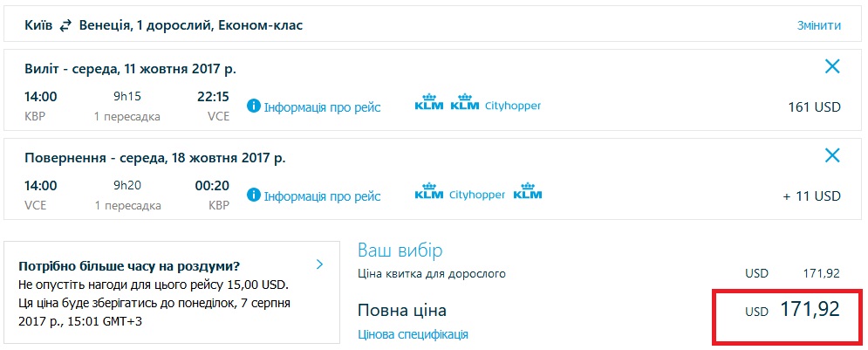Expand the time-to-think offer with the chevron arrow

[x=320, y=264]
